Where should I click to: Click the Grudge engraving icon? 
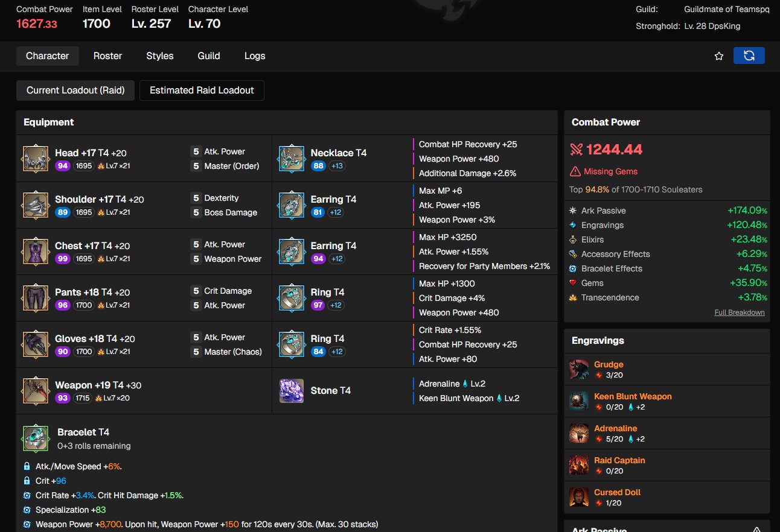[579, 370]
